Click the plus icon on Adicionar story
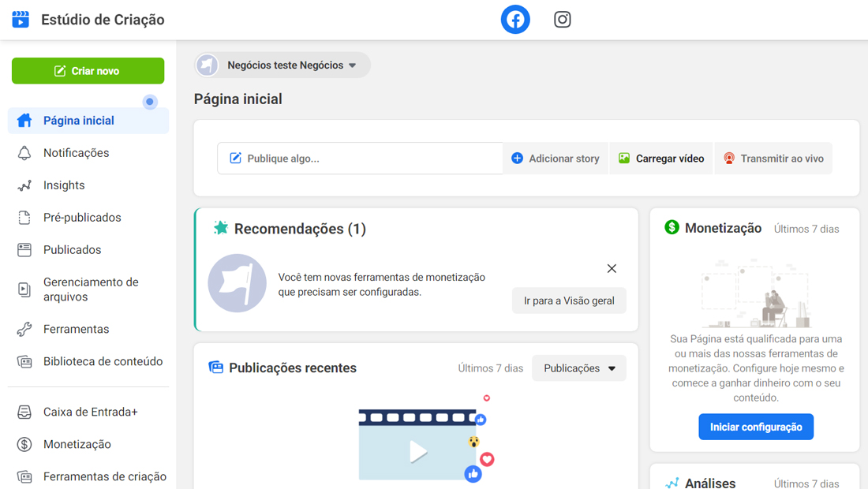868x489 pixels. [517, 159]
